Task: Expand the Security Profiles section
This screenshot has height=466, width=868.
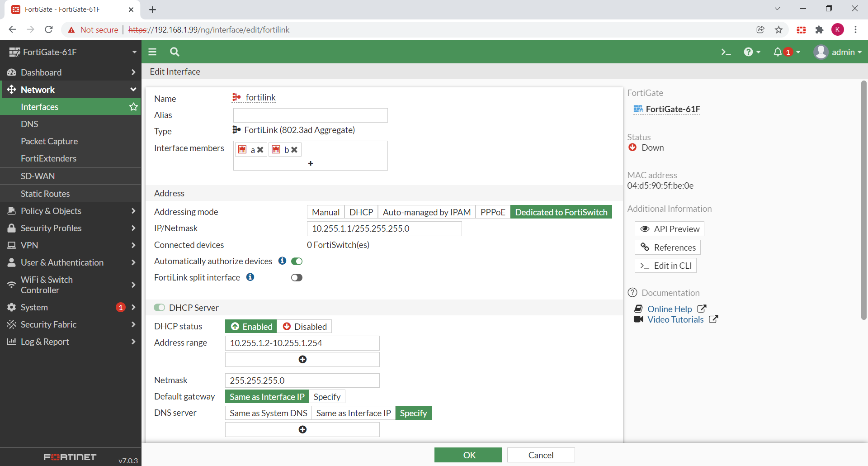Action: (51, 228)
